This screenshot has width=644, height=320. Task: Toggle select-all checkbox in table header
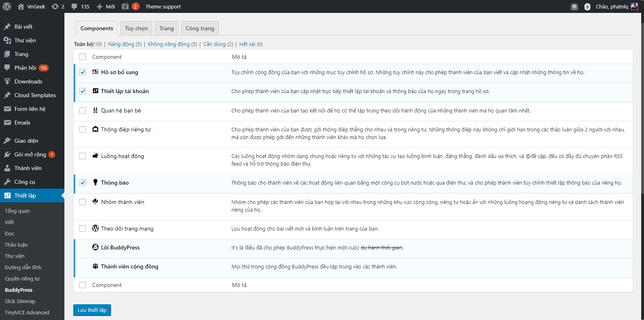pos(83,57)
